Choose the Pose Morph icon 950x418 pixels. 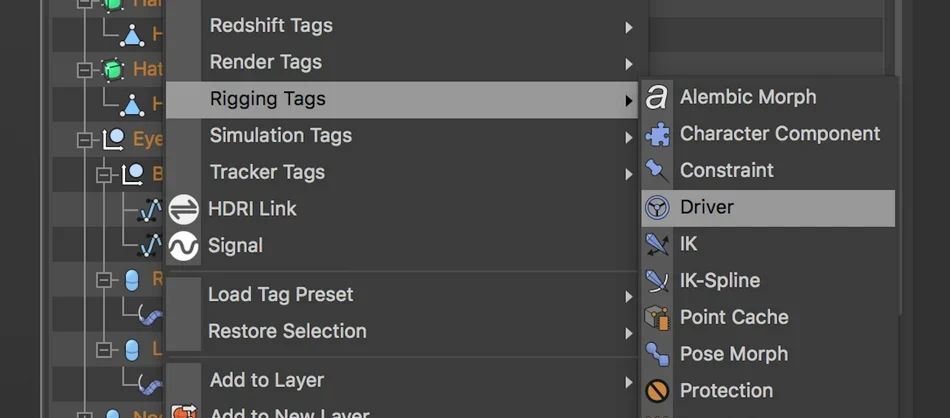[x=657, y=354]
